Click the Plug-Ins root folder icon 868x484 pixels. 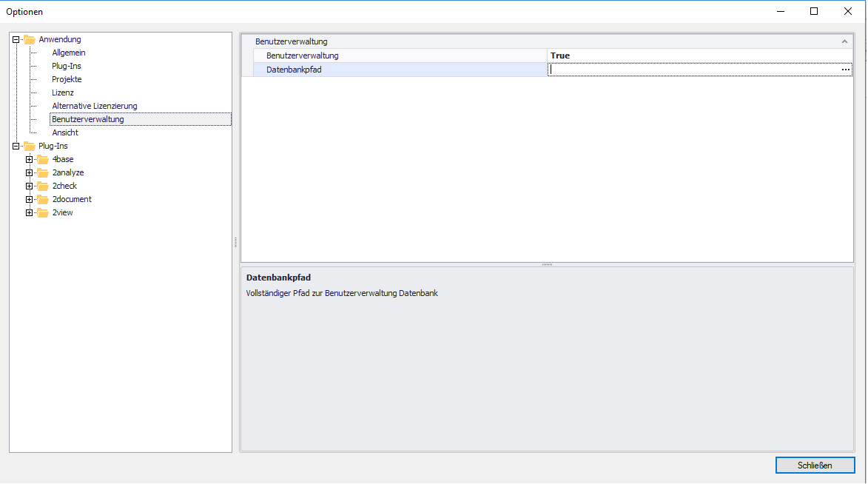pos(30,147)
